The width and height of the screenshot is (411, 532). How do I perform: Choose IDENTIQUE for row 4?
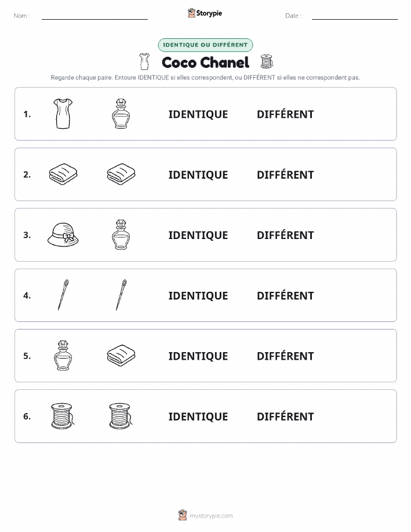tap(198, 295)
